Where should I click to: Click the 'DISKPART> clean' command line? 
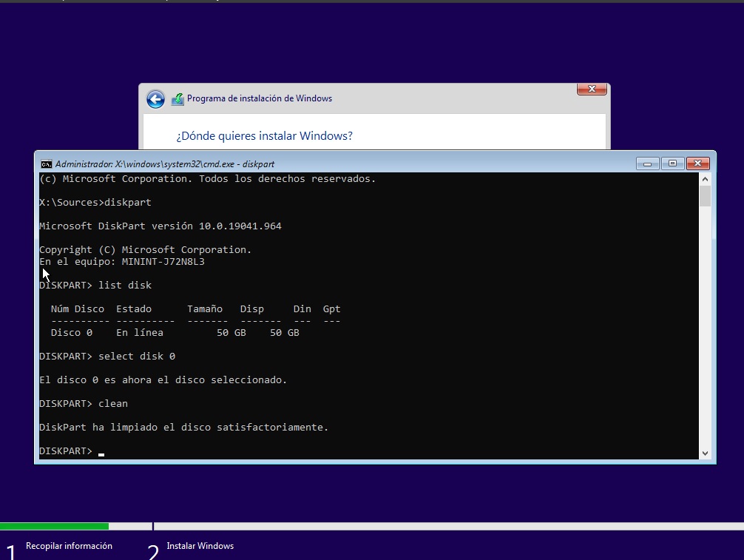click(84, 404)
